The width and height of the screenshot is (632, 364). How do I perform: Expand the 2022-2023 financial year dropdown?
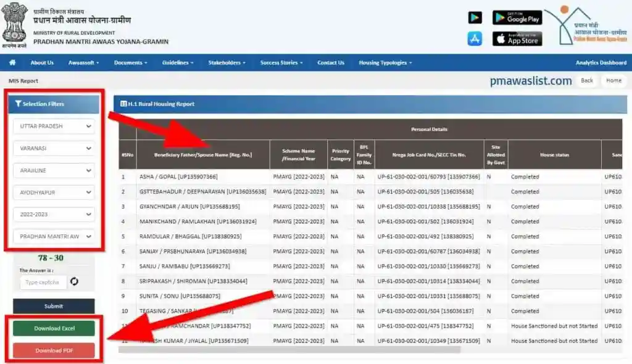tap(54, 214)
